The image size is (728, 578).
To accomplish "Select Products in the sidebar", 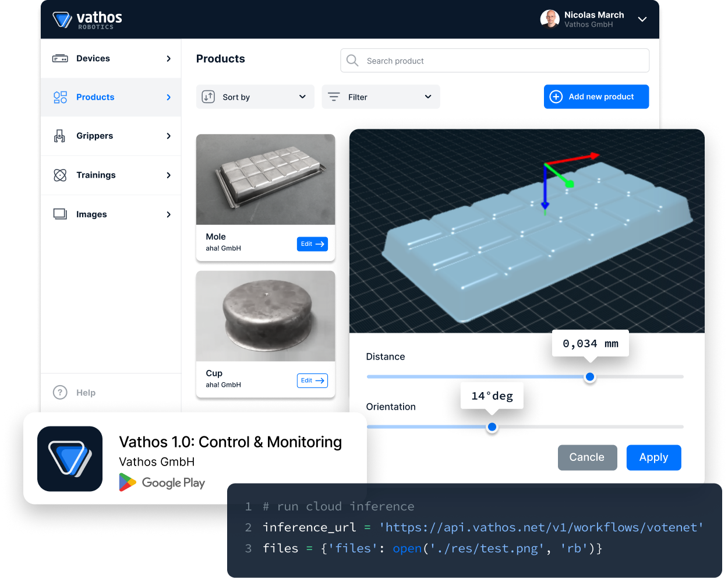I will click(111, 97).
